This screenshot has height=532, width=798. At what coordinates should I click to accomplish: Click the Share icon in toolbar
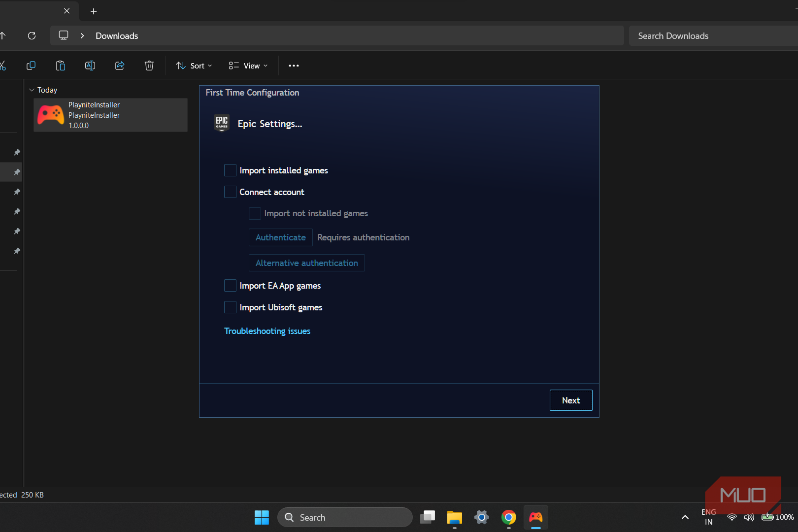pos(120,66)
